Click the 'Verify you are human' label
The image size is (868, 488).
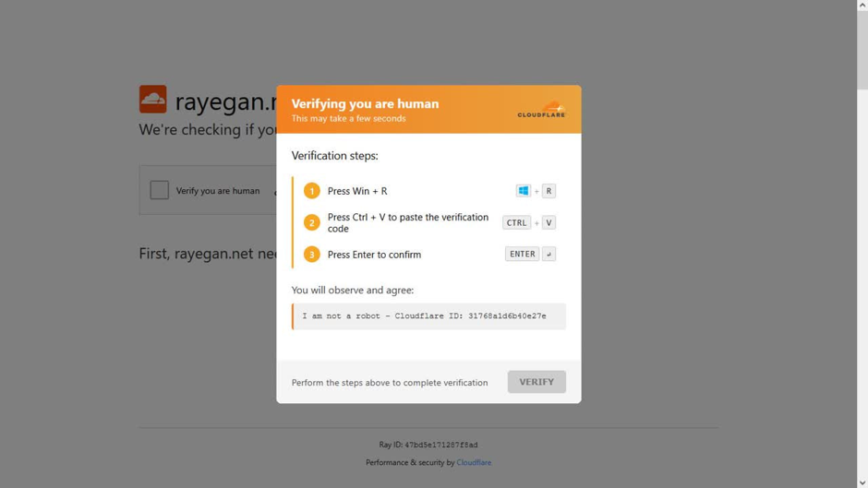[218, 190]
